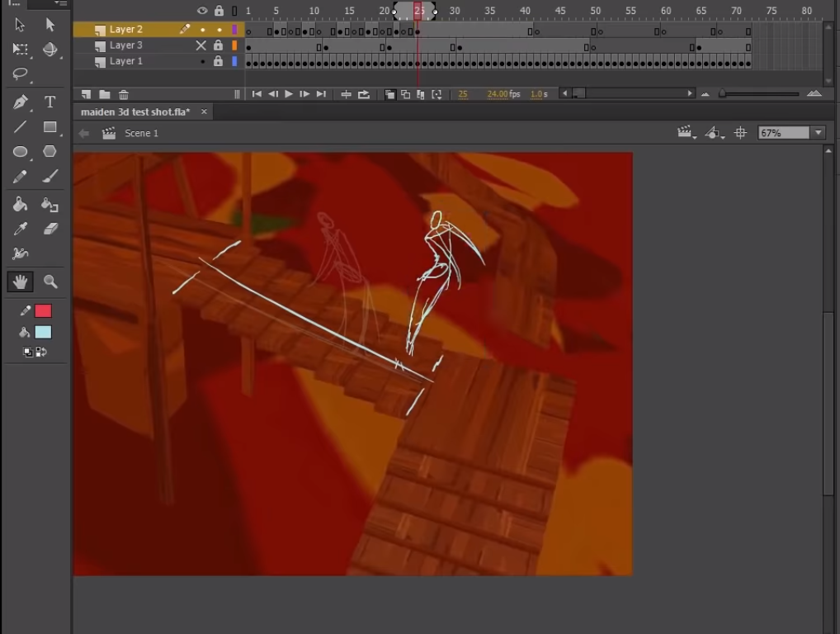Show hidden Layer 3 via X mark
Viewport: 840px width, 634px height.
click(x=201, y=45)
